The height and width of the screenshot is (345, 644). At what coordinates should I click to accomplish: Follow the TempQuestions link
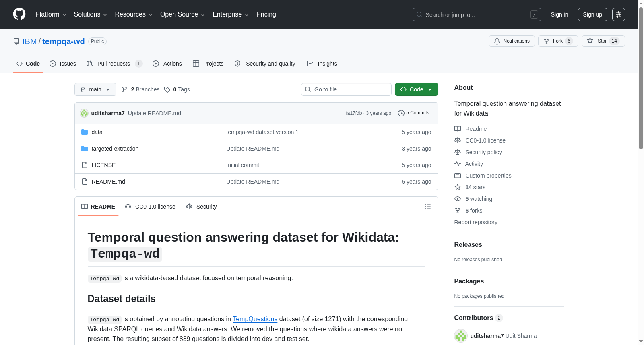click(x=255, y=319)
